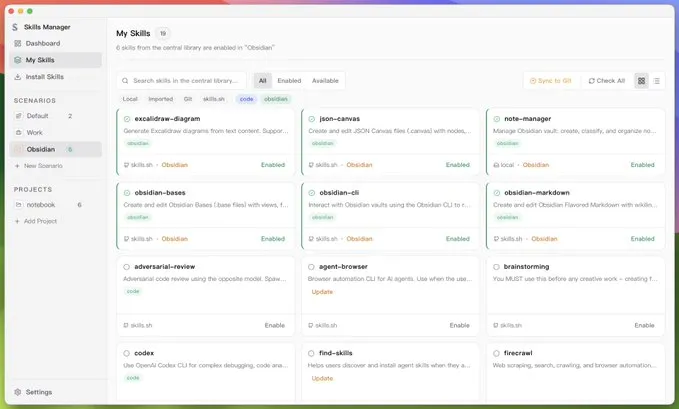Click Enabled on the json-canvas card
Viewport: 679px width, 409px height.
tap(458, 165)
